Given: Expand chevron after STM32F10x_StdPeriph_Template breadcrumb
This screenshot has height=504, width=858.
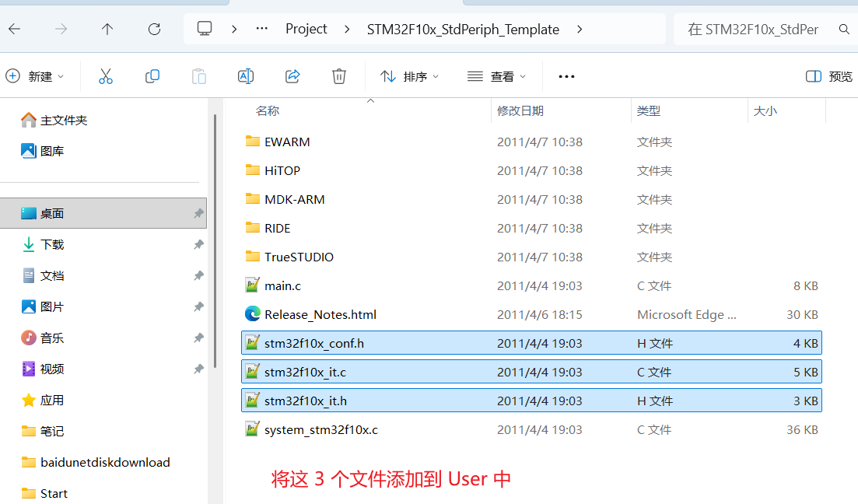Looking at the screenshot, I should coord(580,29).
